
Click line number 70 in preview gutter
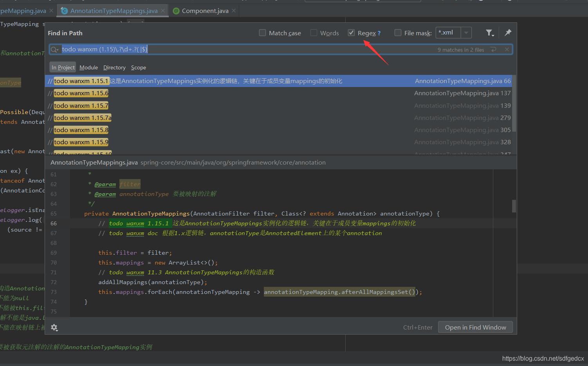pos(54,263)
